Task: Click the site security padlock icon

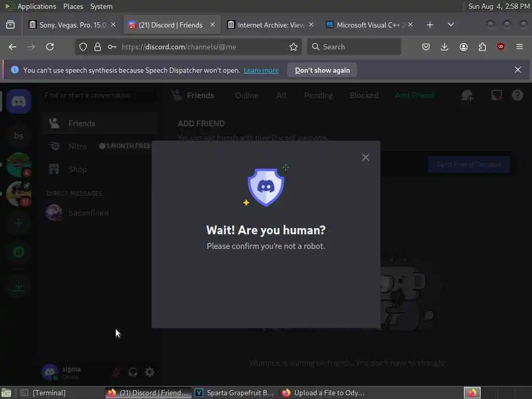Action: pyautogui.click(x=98, y=47)
